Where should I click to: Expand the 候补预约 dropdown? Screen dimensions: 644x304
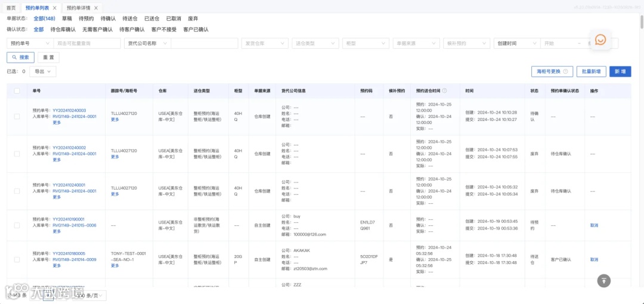(x=466, y=43)
